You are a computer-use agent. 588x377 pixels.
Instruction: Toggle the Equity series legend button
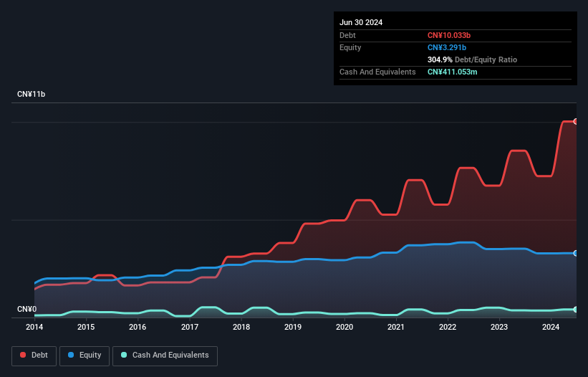pos(85,355)
